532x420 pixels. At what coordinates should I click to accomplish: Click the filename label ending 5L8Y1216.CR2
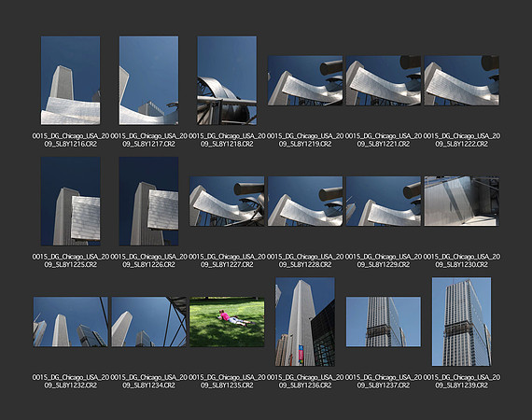coord(71,140)
